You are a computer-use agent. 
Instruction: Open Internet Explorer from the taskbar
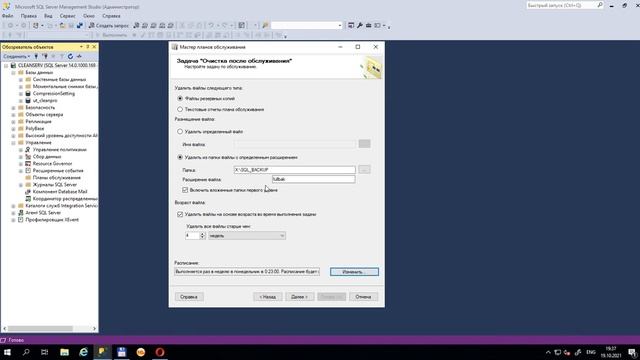pos(84,352)
